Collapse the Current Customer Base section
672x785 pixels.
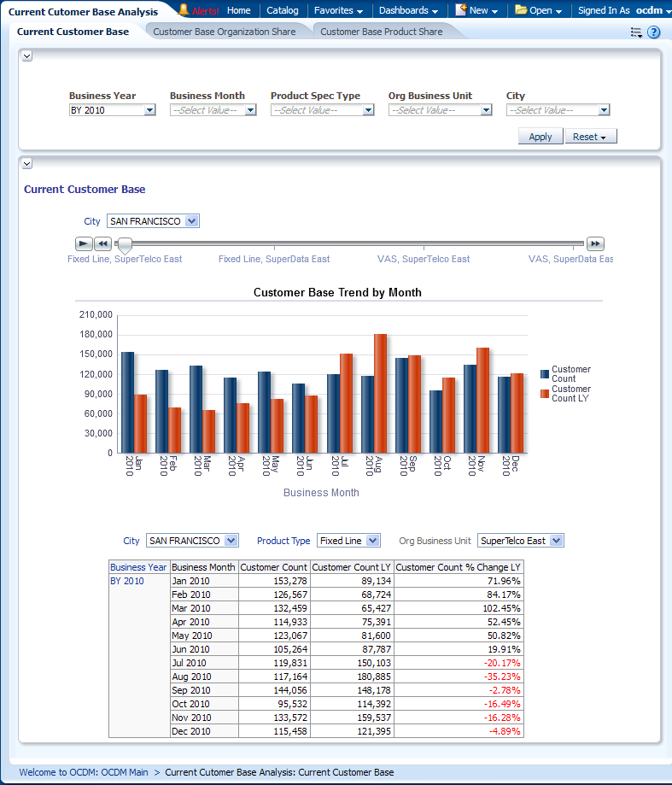26,163
